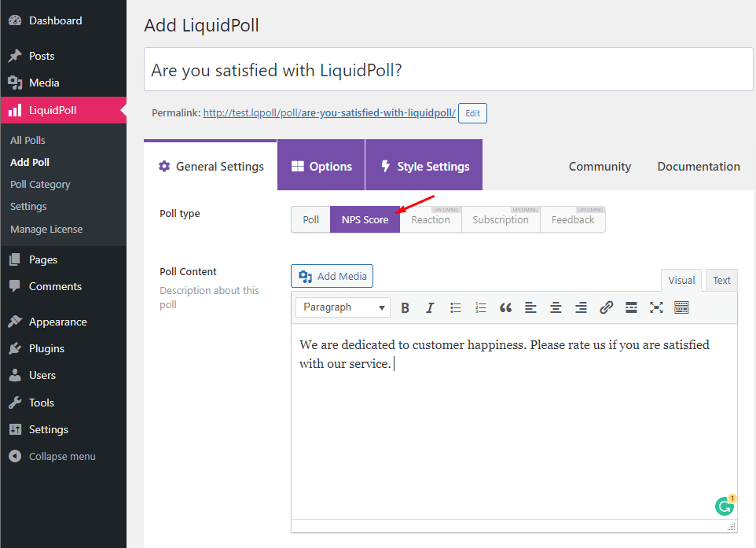Click the LiquidPoll bar chart icon
This screenshot has height=548, width=756.
tap(15, 110)
